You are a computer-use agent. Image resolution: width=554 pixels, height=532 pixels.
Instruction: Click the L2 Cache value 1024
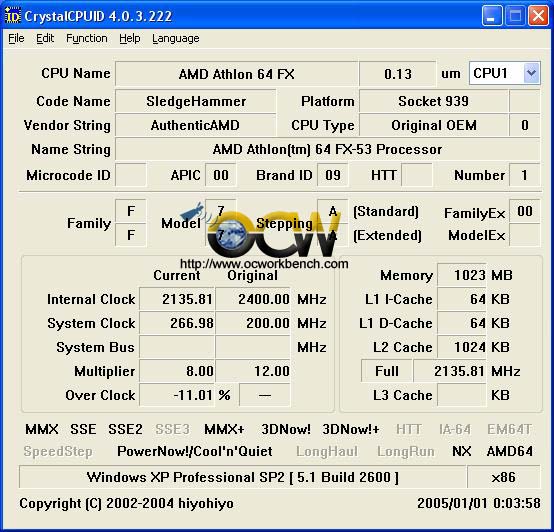point(462,347)
